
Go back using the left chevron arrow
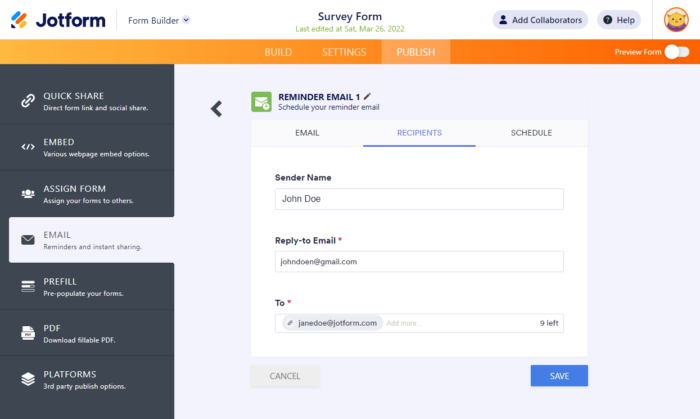coord(217,108)
